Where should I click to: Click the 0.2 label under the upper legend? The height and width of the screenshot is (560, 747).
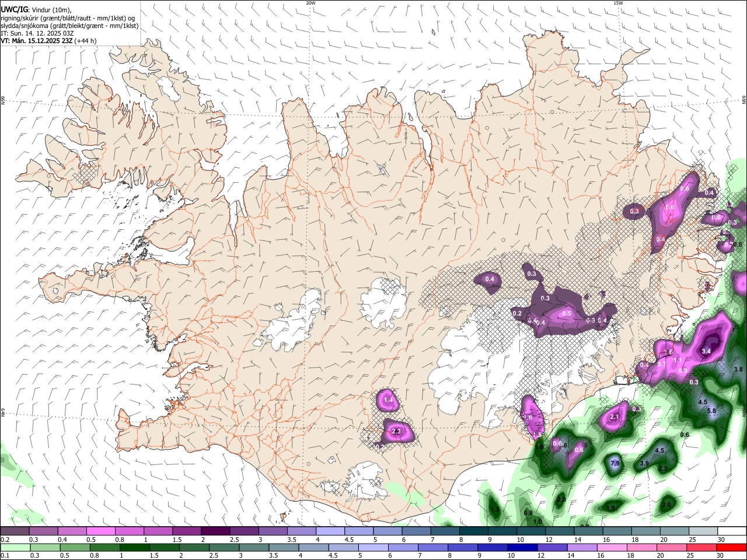[5, 540]
